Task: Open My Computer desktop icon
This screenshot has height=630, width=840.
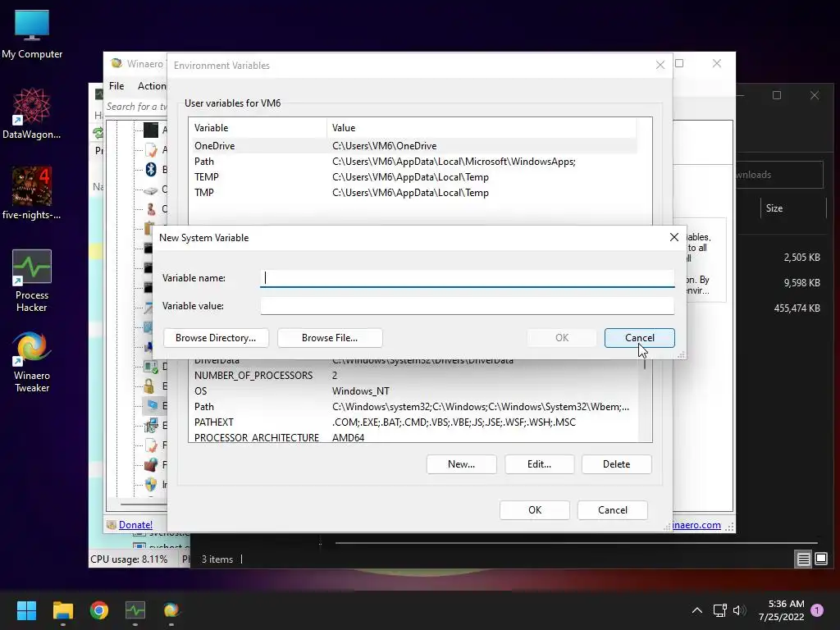Action: click(x=32, y=34)
